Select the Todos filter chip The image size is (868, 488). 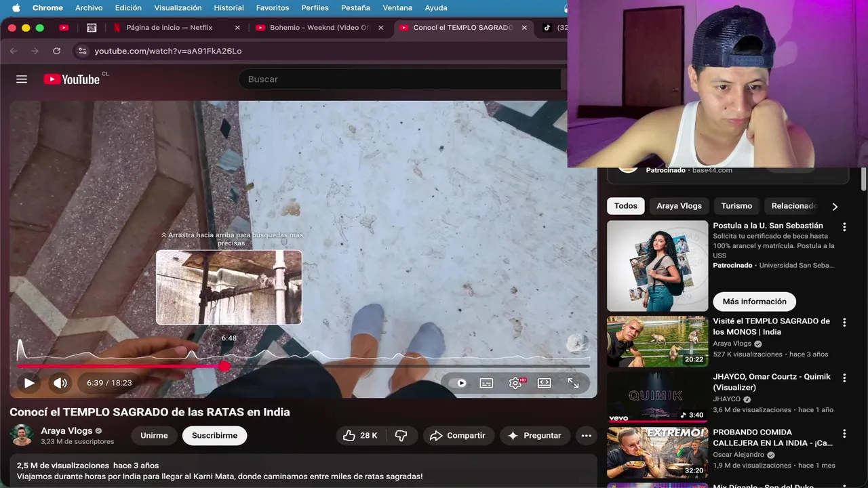pyautogui.click(x=626, y=206)
